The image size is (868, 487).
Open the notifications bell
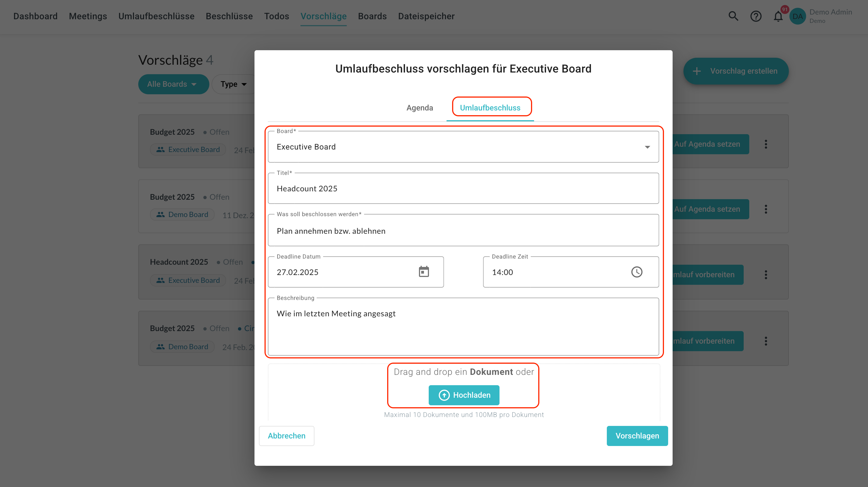(x=778, y=16)
